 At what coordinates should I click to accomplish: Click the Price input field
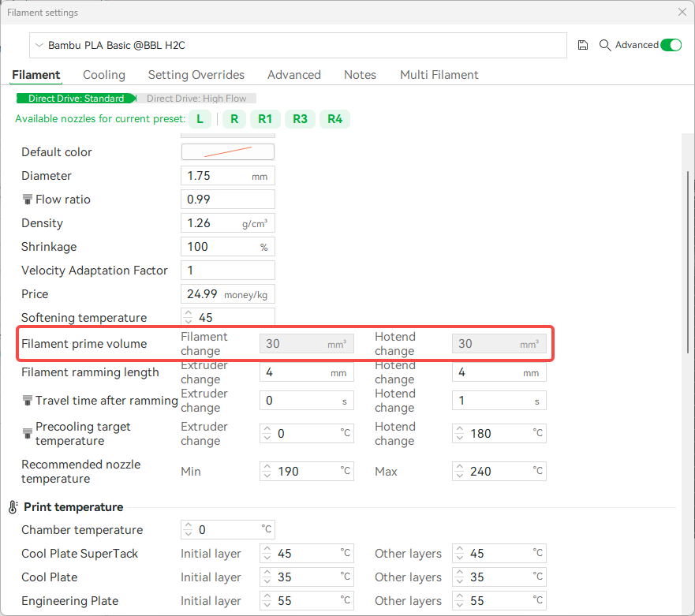[x=228, y=294]
